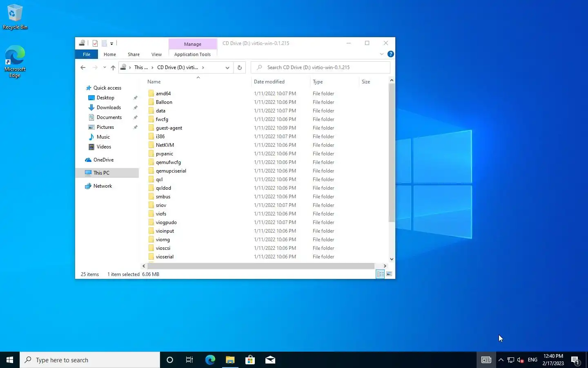Viewport: 588px width, 368px height.
Task: Select the vioserial folder
Action: pos(165,257)
